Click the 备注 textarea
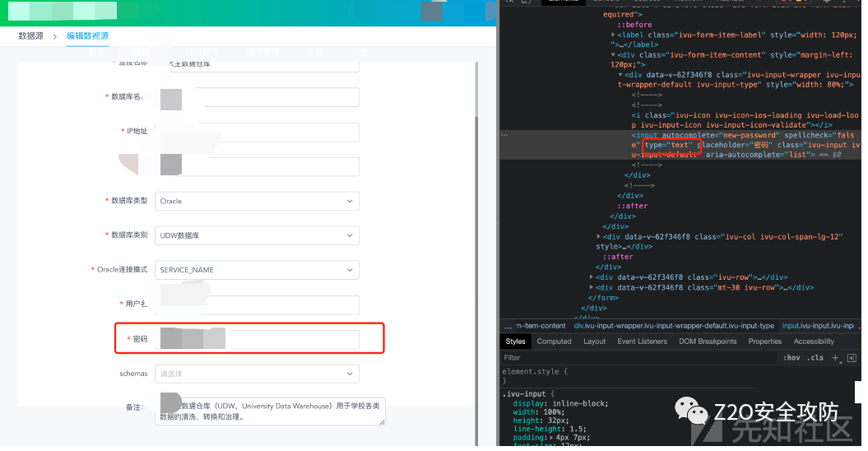 (270, 411)
